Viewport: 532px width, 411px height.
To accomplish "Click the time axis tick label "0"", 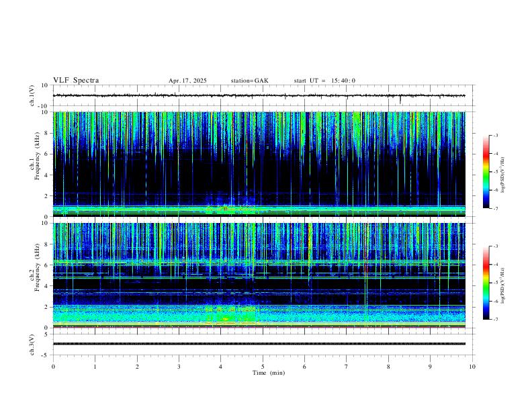I will [x=53, y=367].
